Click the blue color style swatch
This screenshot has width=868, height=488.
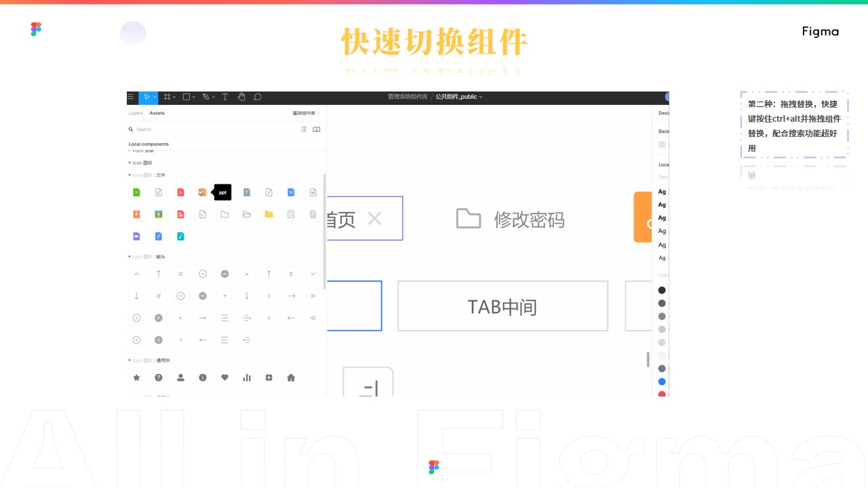click(x=662, y=382)
